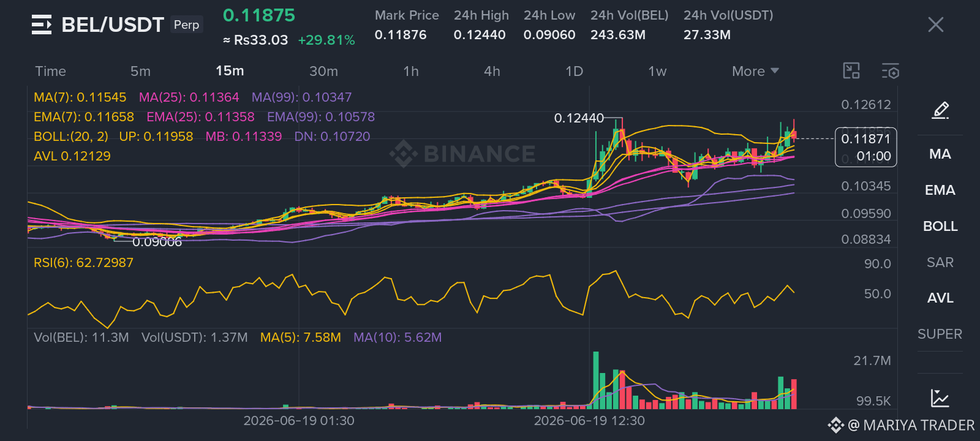Image resolution: width=980 pixels, height=441 pixels.
Task: Open the drawing tools pencil icon
Action: [x=940, y=110]
